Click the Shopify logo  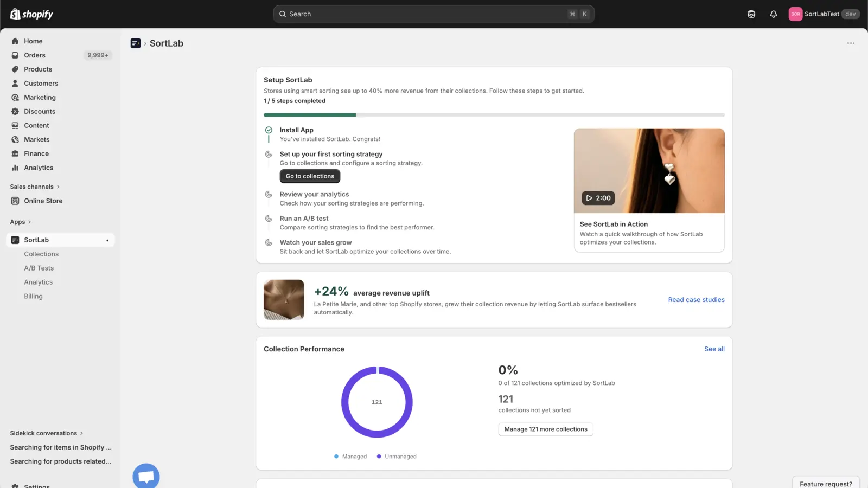pos(31,14)
